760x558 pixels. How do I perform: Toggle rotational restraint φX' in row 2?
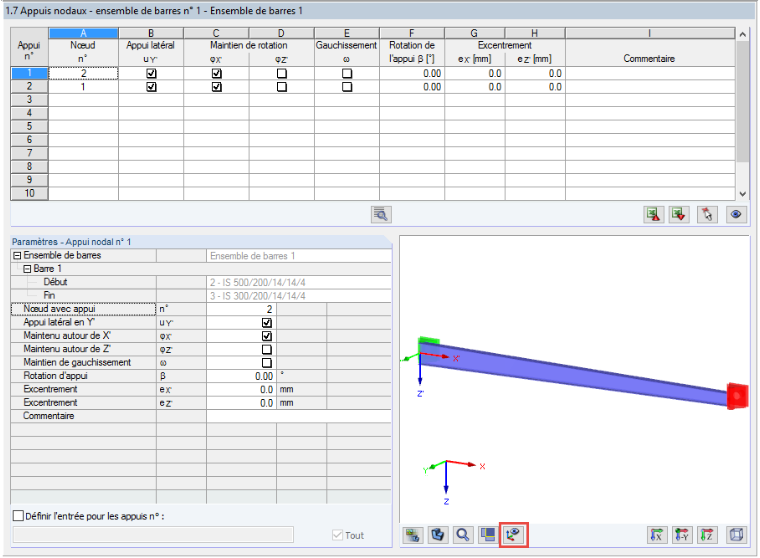217,87
